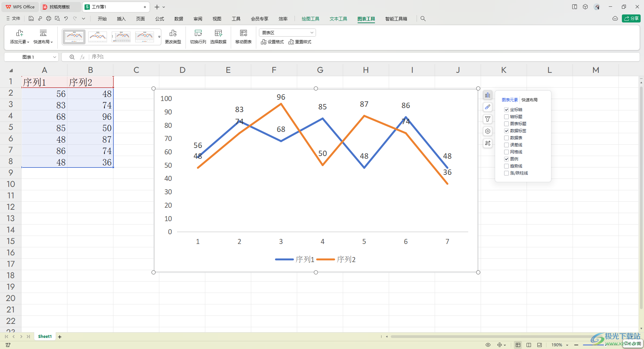Select column header D
The height and width of the screenshot is (349, 644).
click(x=182, y=70)
